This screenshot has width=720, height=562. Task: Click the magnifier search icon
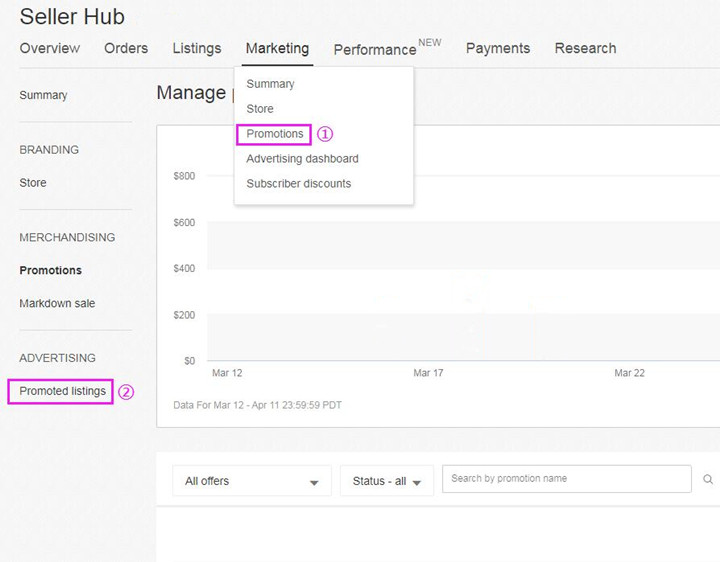pyautogui.click(x=708, y=479)
